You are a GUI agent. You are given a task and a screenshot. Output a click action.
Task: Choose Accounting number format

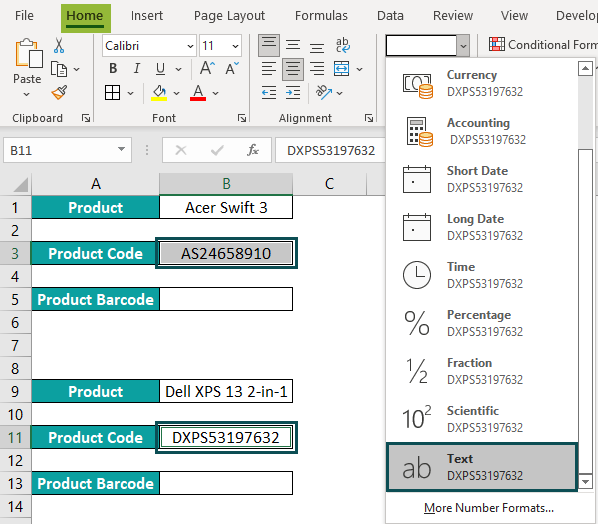click(482, 132)
